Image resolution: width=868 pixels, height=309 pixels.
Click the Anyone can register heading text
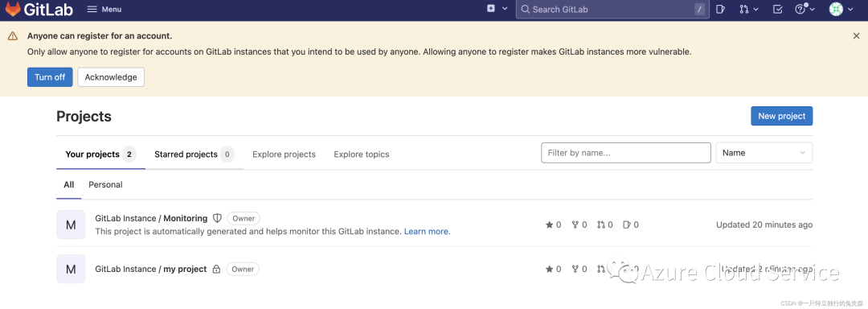[100, 36]
